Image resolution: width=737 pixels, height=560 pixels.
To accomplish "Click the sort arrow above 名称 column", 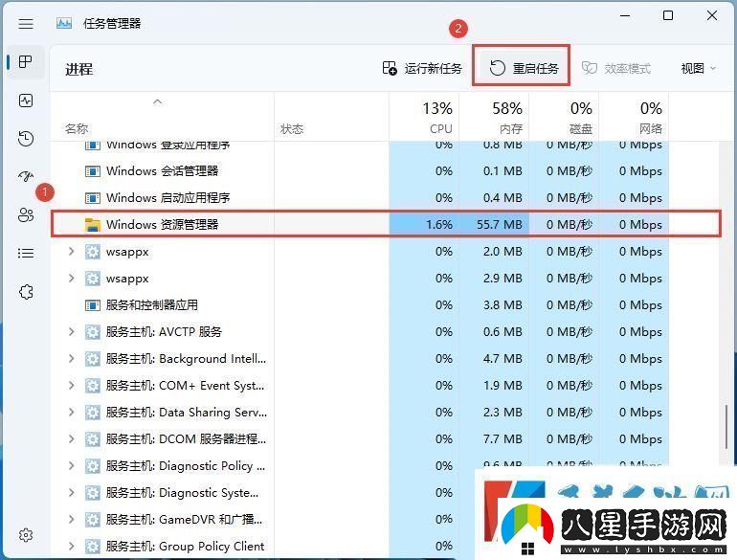I will 158,101.
